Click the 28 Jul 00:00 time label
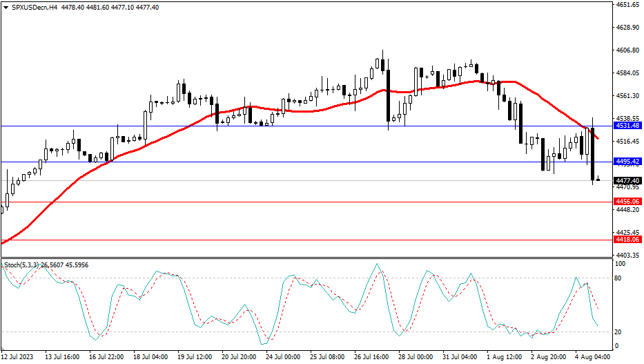This screenshot has height=364, width=644. coord(416,357)
